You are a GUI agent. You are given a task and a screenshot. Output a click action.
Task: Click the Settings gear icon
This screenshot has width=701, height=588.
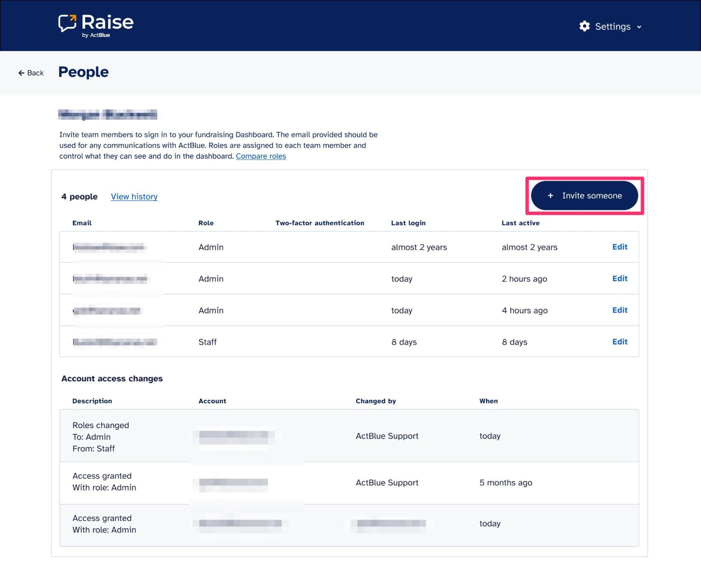584,26
